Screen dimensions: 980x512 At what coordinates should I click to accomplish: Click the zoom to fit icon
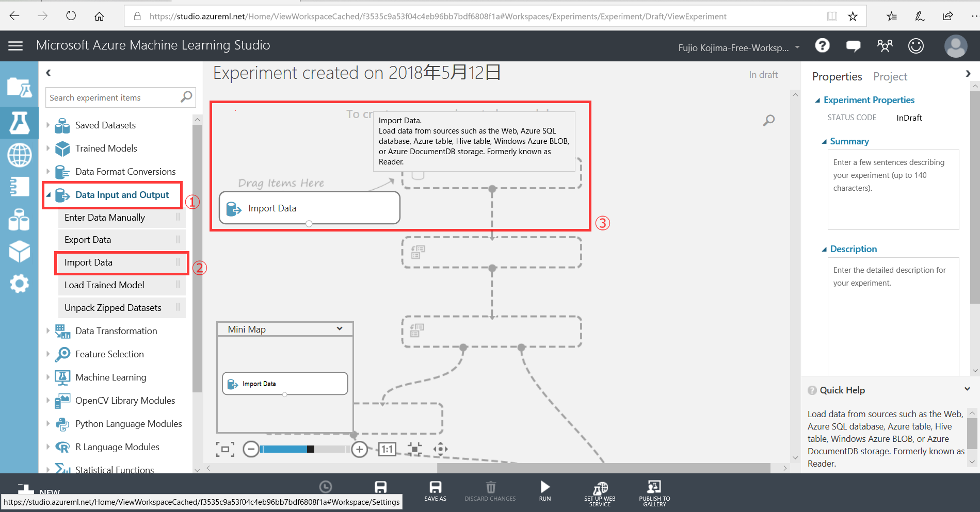[x=225, y=449]
